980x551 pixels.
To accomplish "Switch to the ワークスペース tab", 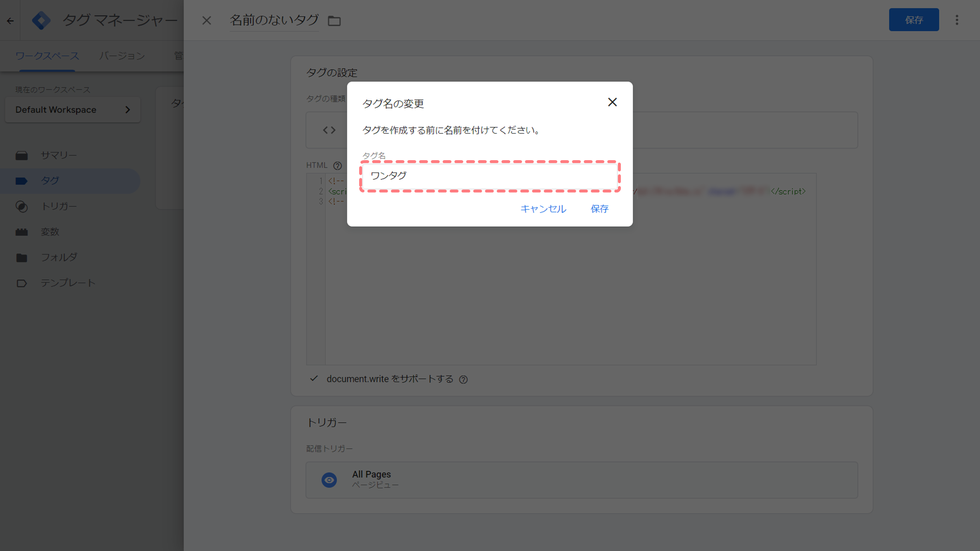I will (x=47, y=56).
